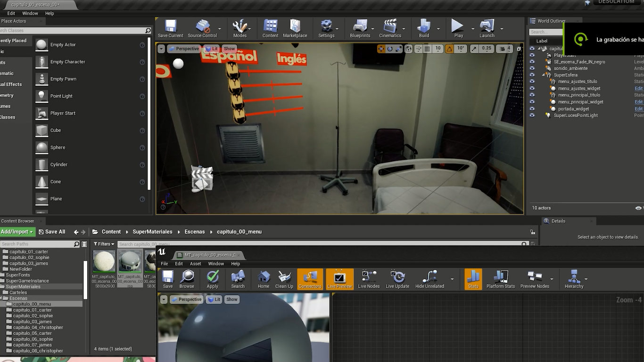This screenshot has height=362, width=644.
Task: Click the Hierarchy toolbar icon
Action: [x=574, y=280]
